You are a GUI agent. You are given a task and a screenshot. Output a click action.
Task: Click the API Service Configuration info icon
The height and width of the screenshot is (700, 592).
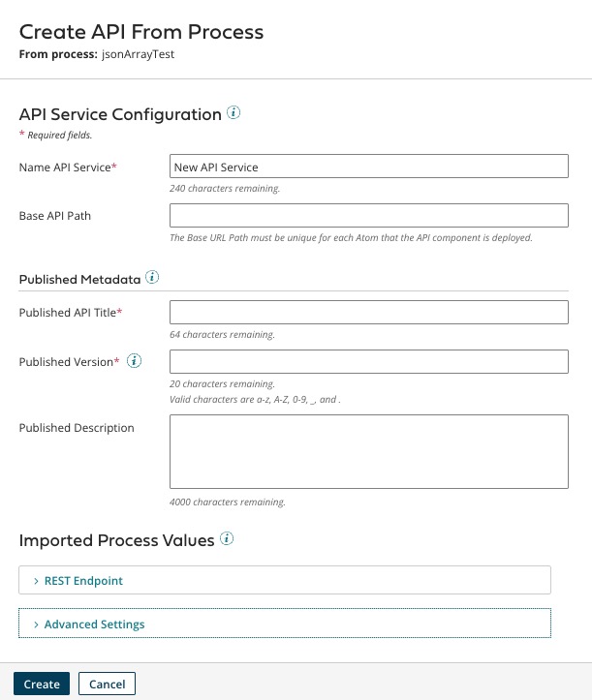[234, 113]
